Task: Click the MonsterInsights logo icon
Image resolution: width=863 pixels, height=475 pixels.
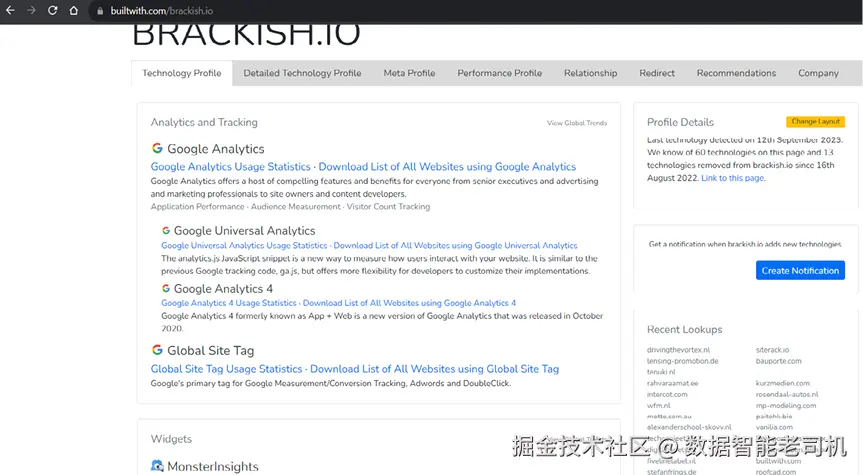Action: tap(157, 466)
